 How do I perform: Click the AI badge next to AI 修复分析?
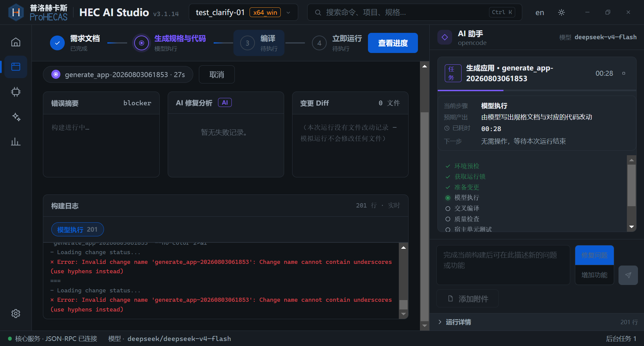225,103
